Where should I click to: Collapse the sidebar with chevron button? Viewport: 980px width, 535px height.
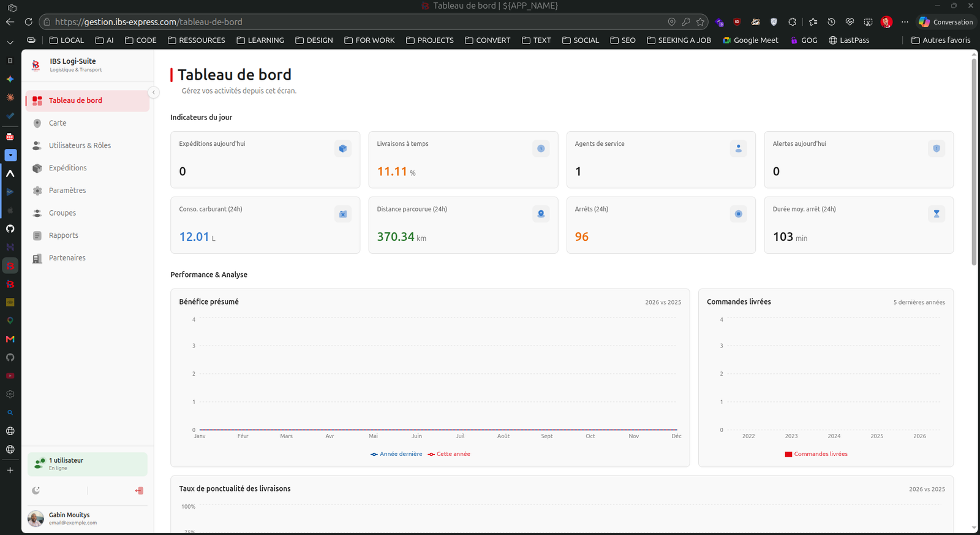point(154,93)
